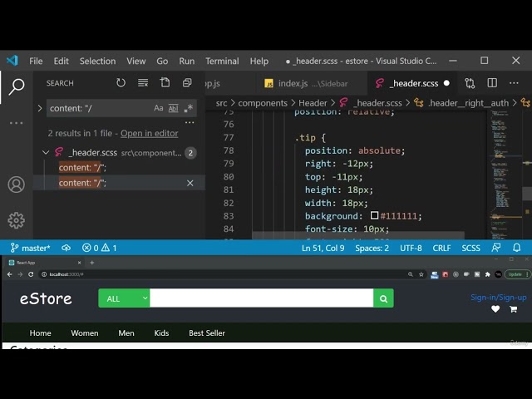Image resolution: width=532 pixels, height=399 pixels.
Task: Change language mode via SCSS
Action: 471,248
